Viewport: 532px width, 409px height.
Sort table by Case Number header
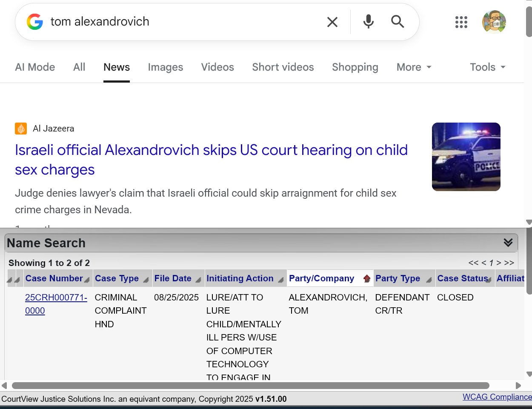[x=54, y=278]
